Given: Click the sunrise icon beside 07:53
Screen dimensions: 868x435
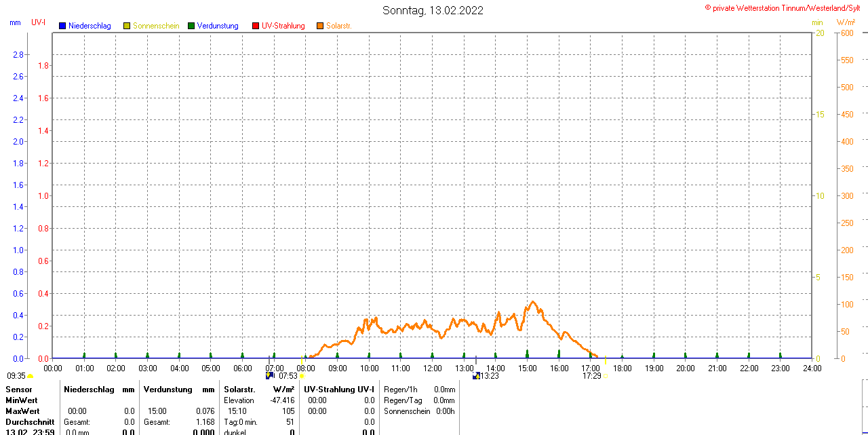Looking at the screenshot, I should point(270,375).
